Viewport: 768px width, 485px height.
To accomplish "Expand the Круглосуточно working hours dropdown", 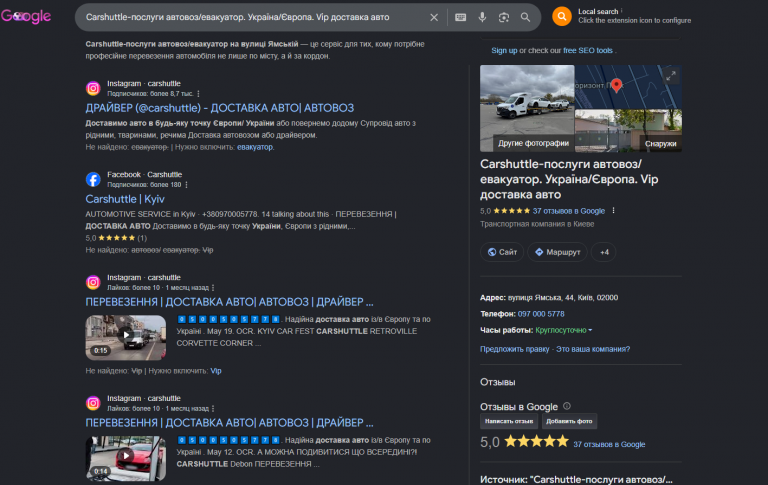I will pos(563,330).
